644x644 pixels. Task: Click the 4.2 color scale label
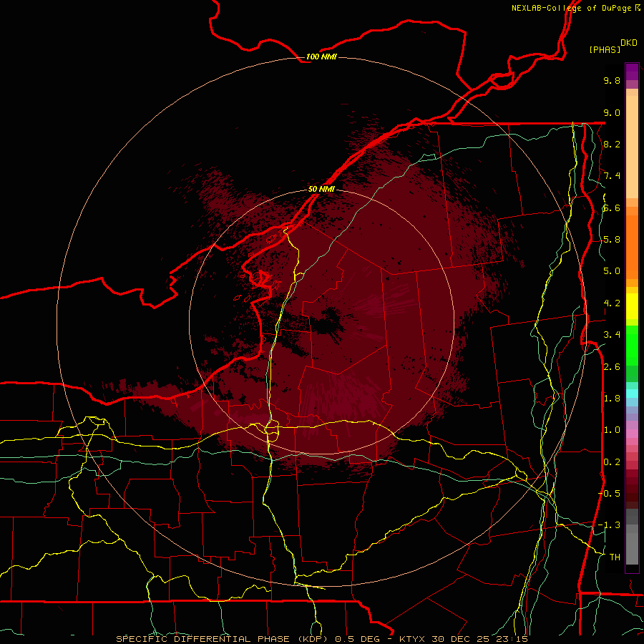[x=612, y=303]
